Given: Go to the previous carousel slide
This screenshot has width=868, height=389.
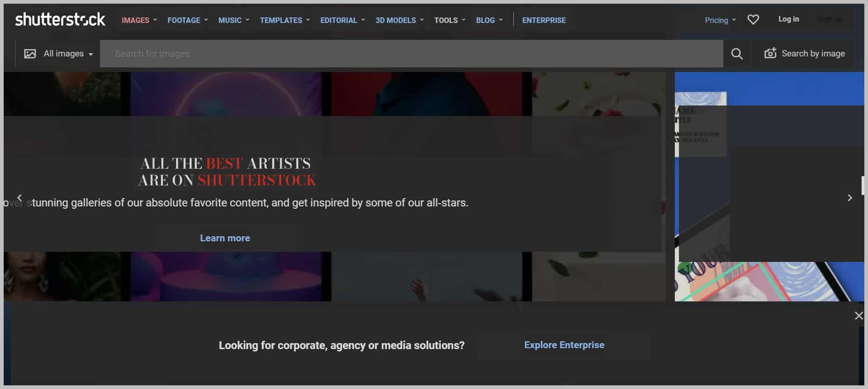Looking at the screenshot, I should [x=19, y=198].
